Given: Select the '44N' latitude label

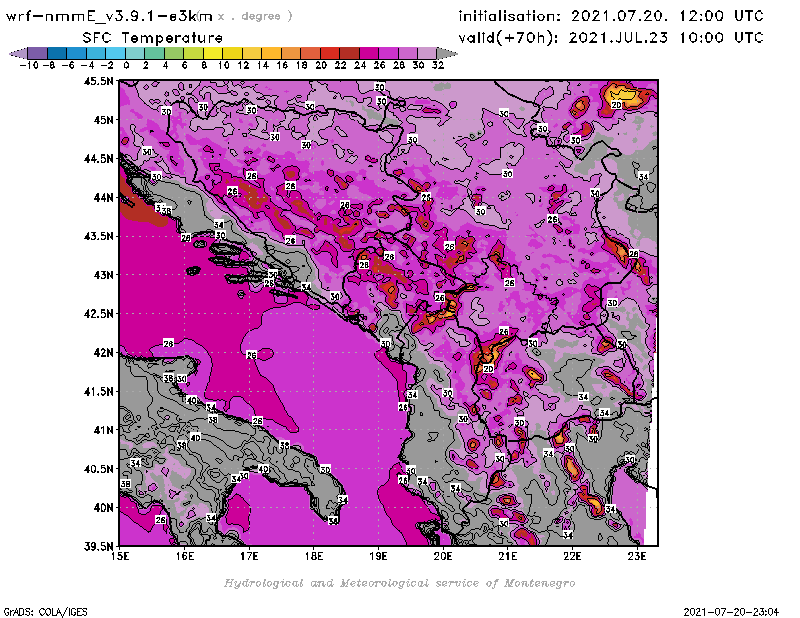Looking at the screenshot, I should [x=104, y=197].
